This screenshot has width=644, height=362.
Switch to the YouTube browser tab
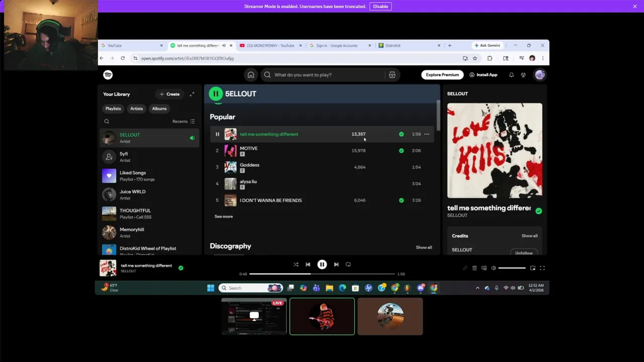tap(132, 45)
